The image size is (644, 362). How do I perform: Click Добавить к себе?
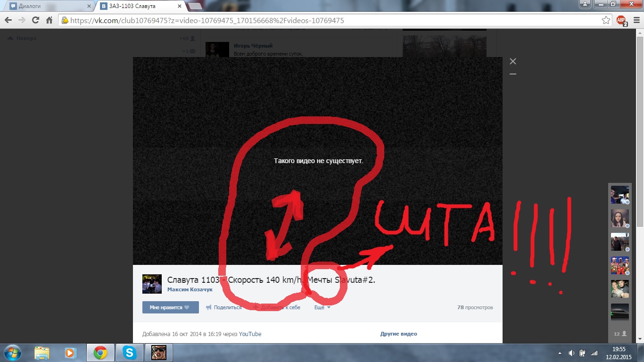tap(277, 307)
